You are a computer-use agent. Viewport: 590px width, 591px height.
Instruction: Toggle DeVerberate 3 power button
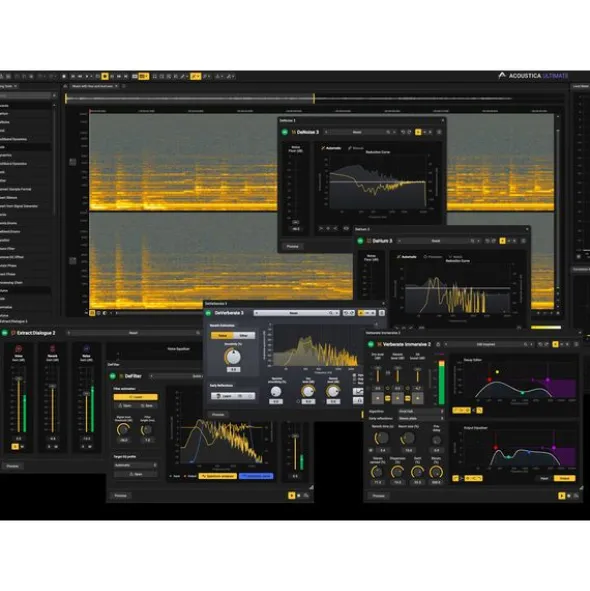208,313
